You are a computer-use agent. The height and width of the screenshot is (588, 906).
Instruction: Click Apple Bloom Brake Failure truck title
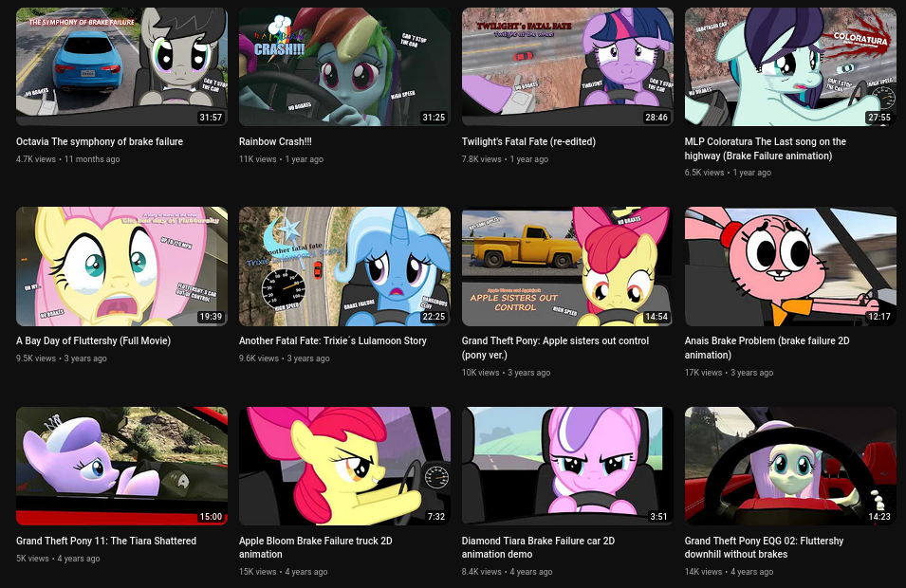[x=316, y=547]
